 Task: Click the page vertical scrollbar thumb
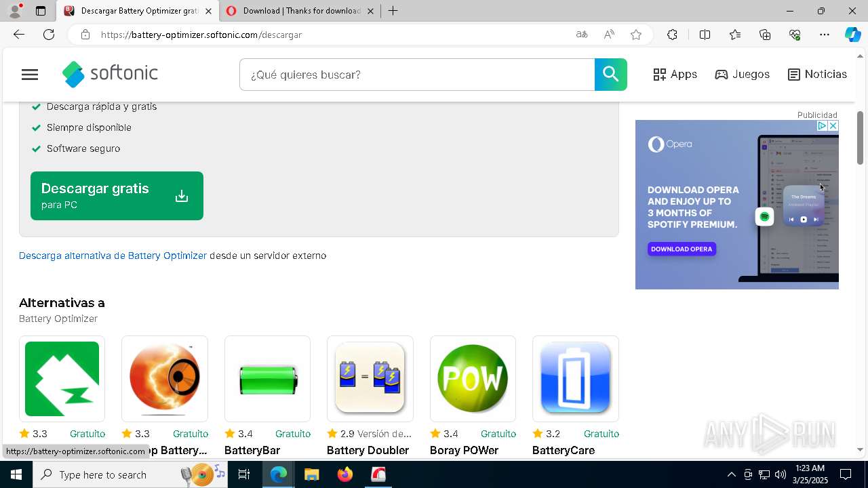pos(861,138)
